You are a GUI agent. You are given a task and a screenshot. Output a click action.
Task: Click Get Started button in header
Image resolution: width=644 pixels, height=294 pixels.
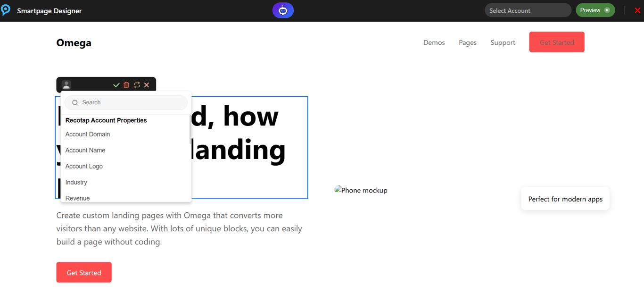click(x=557, y=42)
